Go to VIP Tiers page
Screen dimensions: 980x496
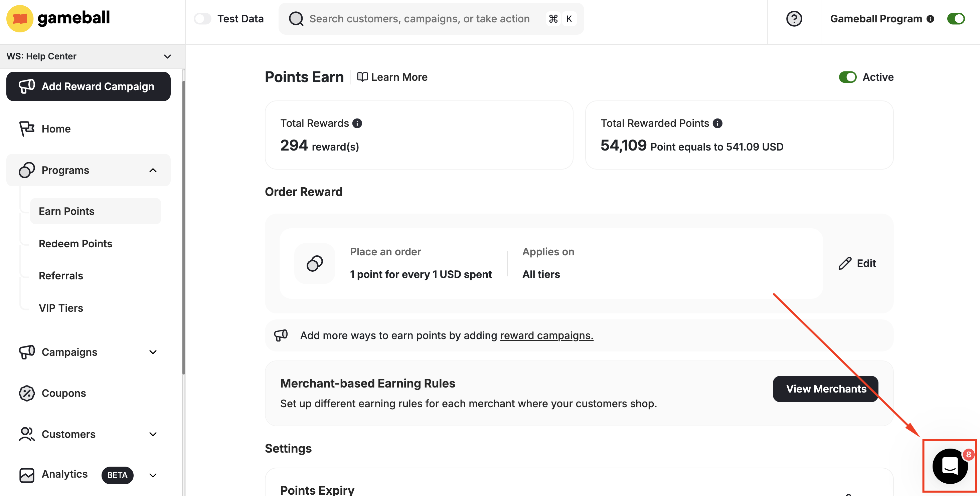pyautogui.click(x=61, y=308)
